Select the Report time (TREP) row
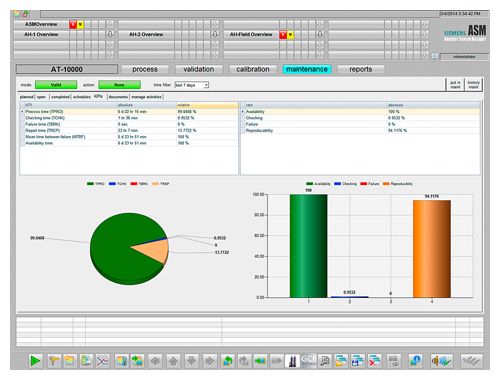Screen dimensions: 500x380 (x=129, y=131)
